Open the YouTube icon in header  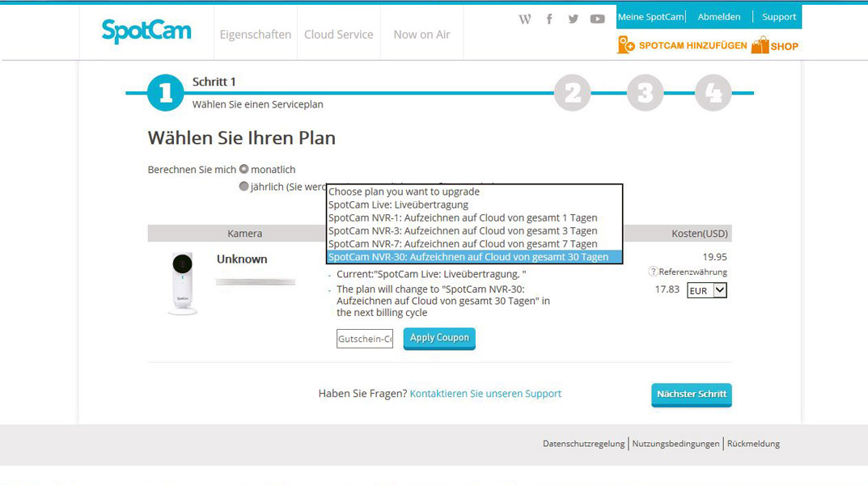597,19
